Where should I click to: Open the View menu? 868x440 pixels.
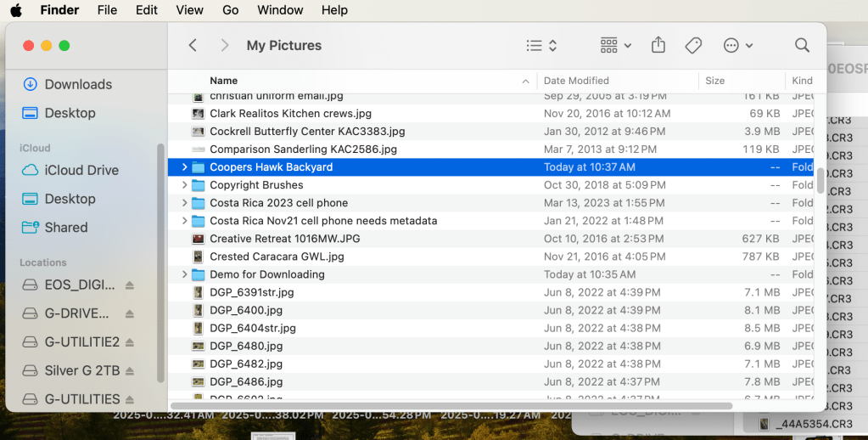click(189, 10)
